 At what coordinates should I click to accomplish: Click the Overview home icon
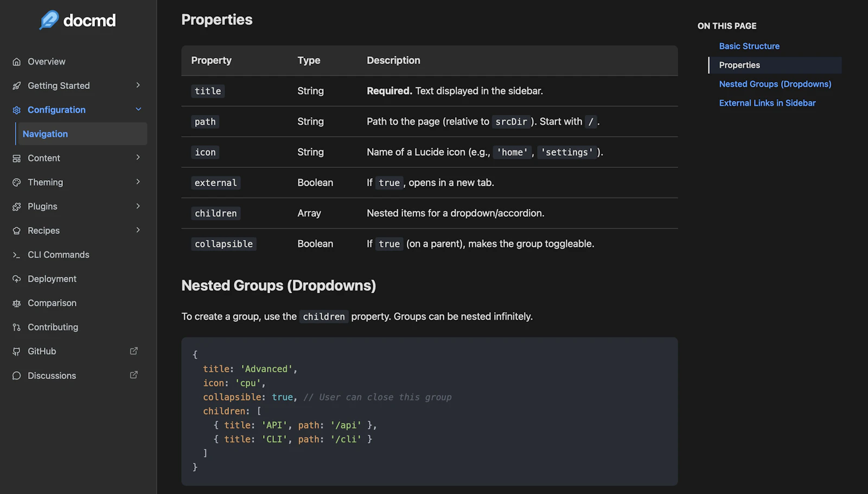tap(17, 62)
